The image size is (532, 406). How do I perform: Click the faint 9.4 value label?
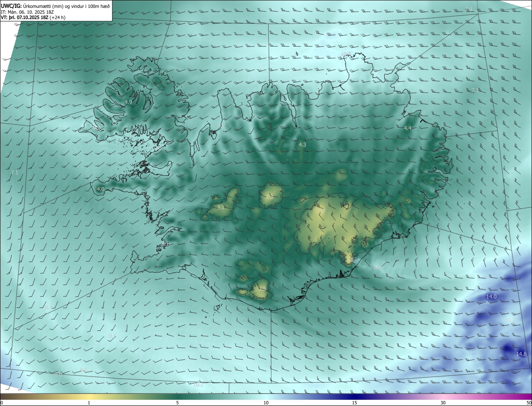[49, 307]
